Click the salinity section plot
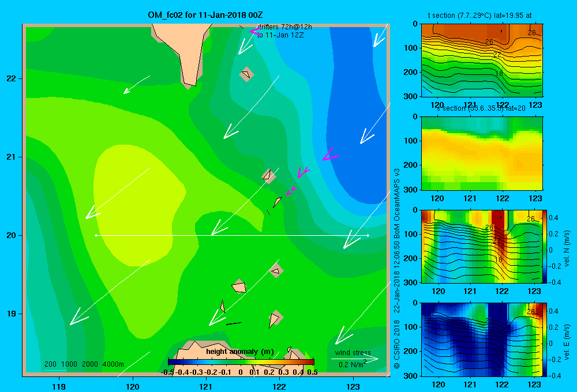 [x=482, y=153]
